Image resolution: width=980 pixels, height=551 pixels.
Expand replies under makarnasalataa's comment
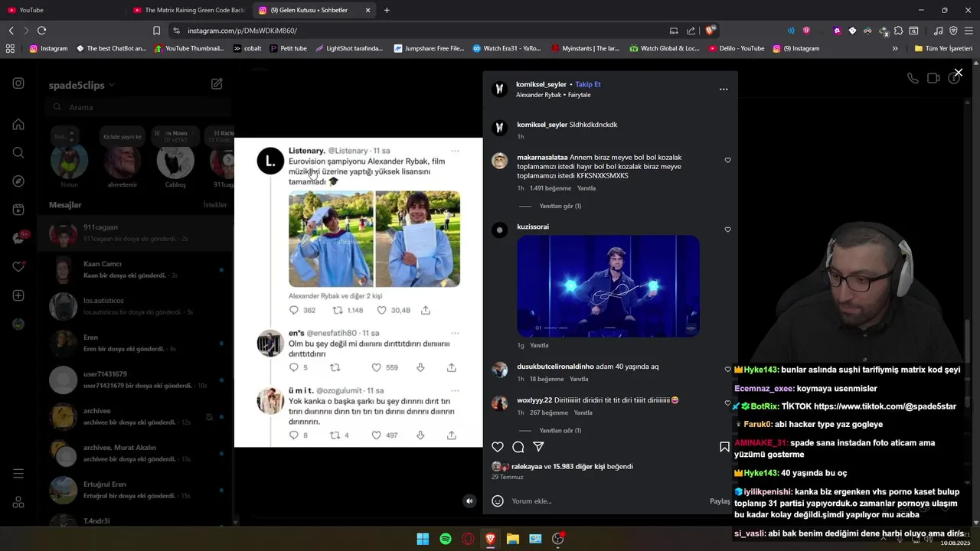560,206
